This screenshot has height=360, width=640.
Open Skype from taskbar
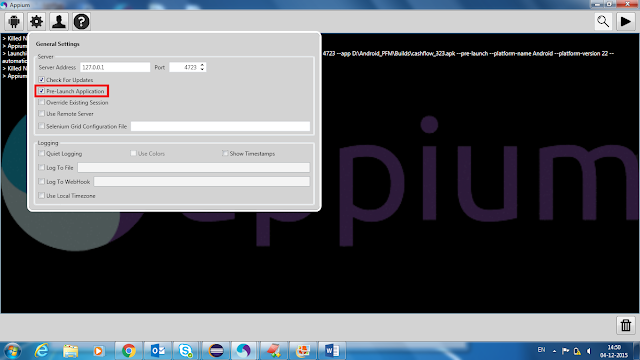(186, 351)
